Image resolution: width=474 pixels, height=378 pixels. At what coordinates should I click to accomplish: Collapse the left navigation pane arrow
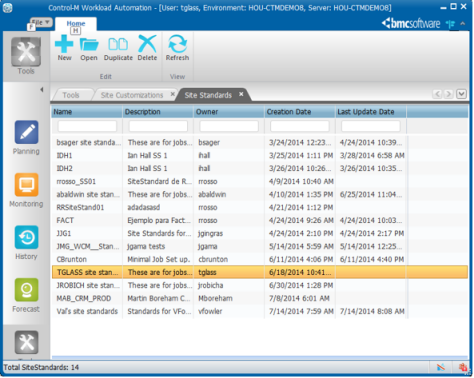tap(41, 90)
